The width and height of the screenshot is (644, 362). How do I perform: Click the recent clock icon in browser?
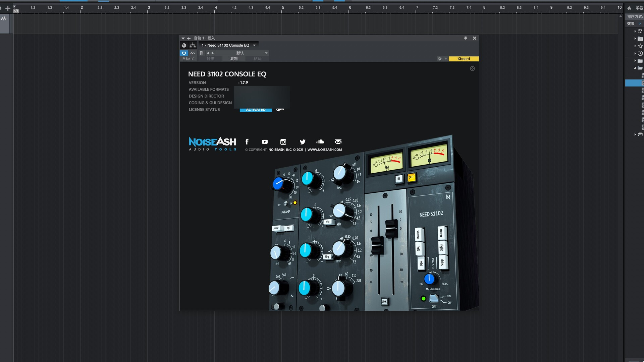(x=640, y=53)
